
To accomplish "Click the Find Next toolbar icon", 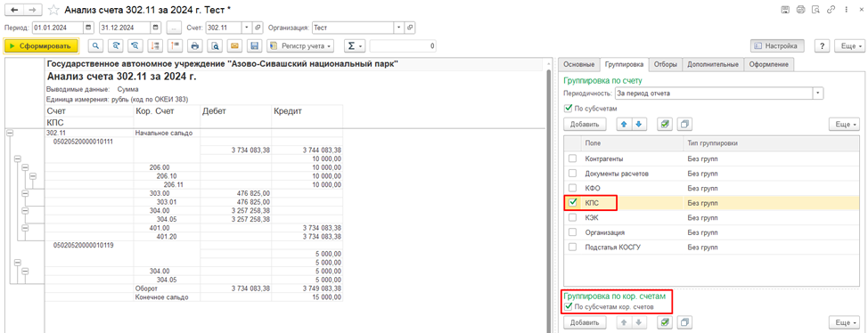I will click(x=115, y=45).
